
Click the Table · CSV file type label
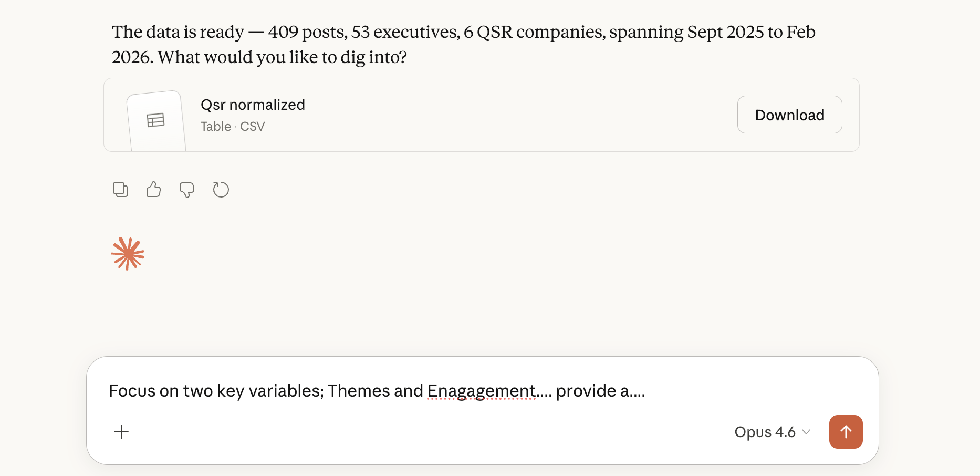pos(233,127)
